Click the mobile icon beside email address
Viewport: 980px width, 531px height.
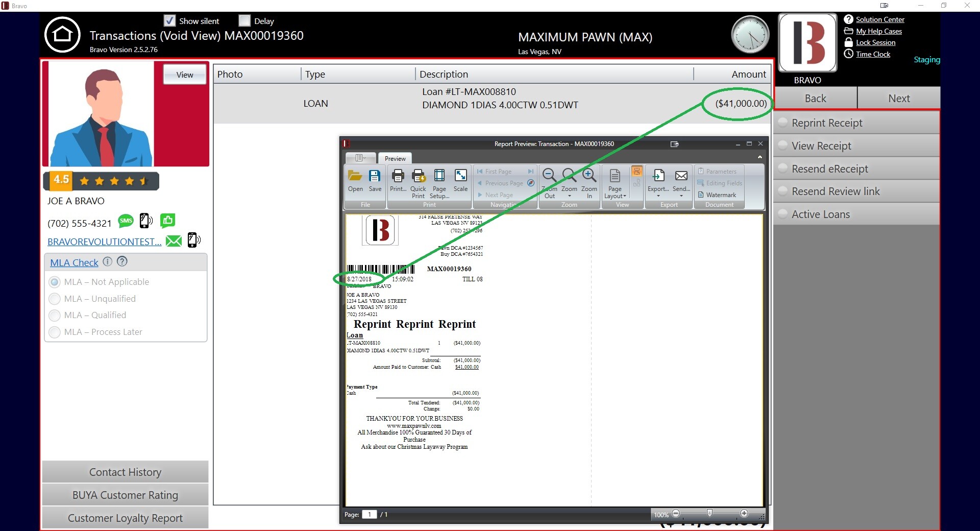point(194,240)
